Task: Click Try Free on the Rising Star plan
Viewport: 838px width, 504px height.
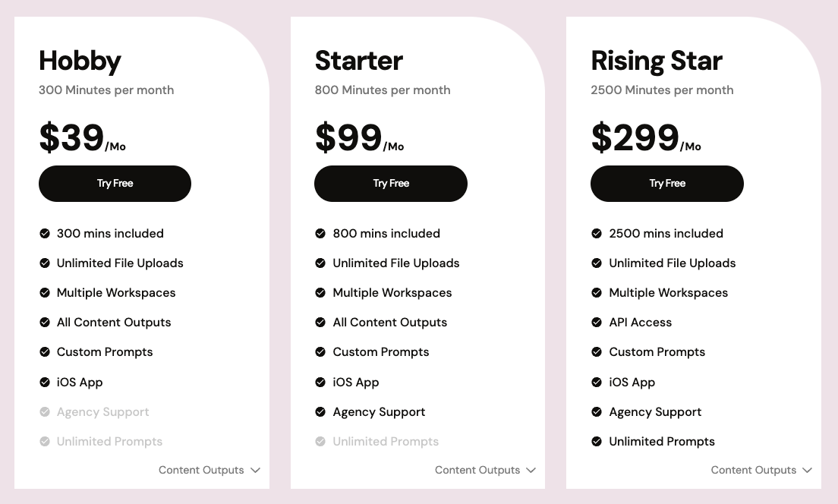Action: [667, 184]
